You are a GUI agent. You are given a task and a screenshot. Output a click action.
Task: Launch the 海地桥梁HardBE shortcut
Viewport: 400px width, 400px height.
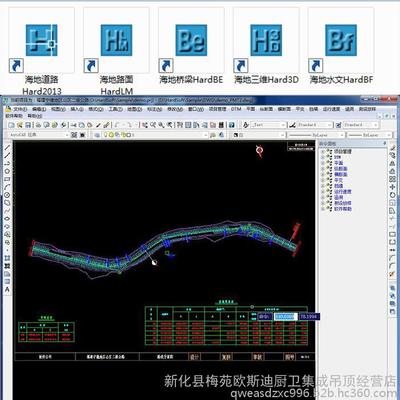[x=191, y=47]
